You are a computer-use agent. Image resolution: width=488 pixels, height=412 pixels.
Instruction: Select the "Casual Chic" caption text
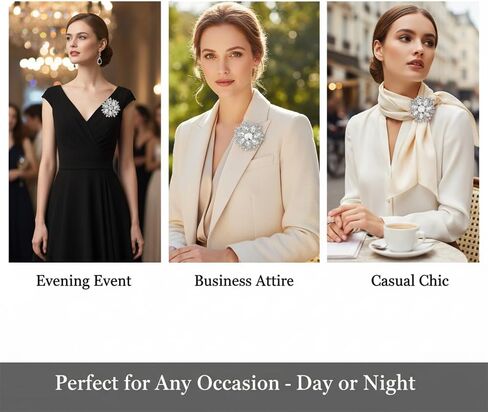(x=410, y=281)
